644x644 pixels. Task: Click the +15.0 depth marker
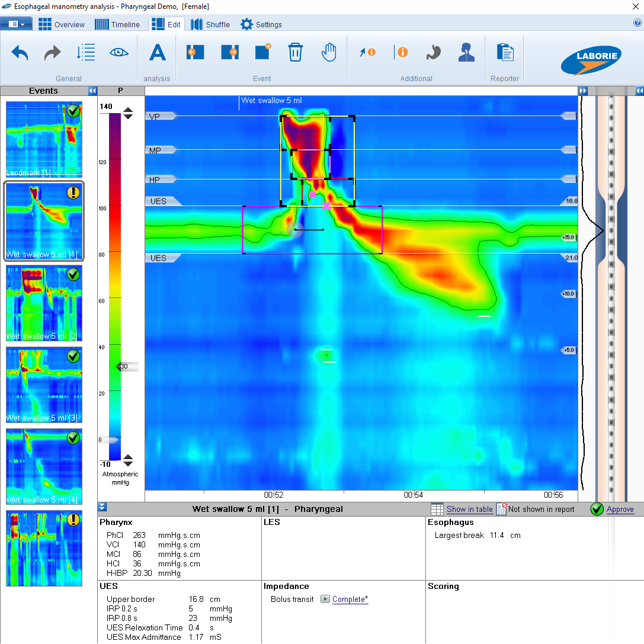[x=569, y=238]
